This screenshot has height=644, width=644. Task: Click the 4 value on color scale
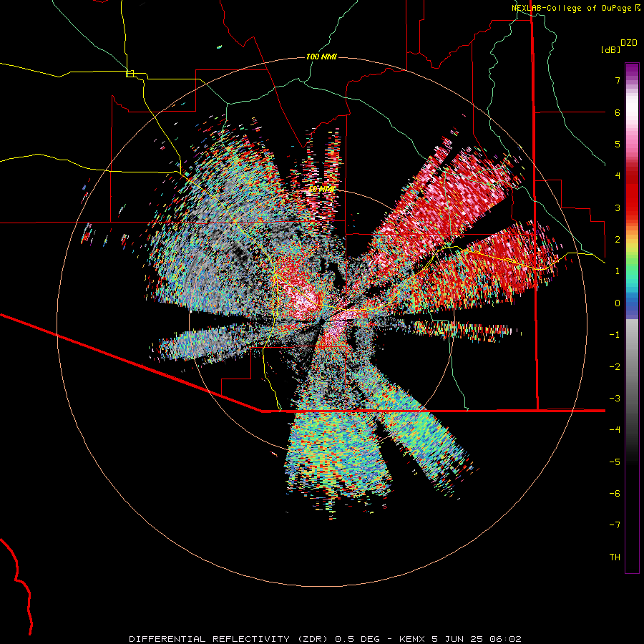click(x=618, y=176)
